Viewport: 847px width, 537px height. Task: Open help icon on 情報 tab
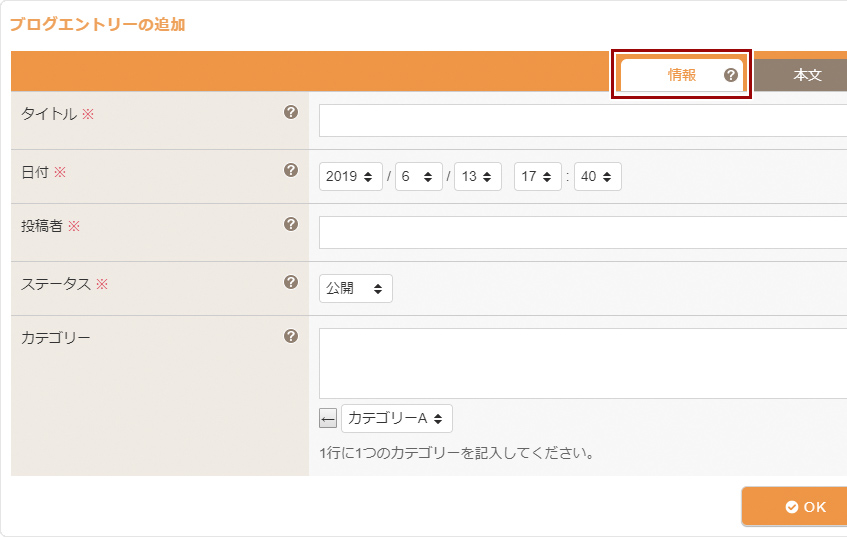click(x=731, y=75)
